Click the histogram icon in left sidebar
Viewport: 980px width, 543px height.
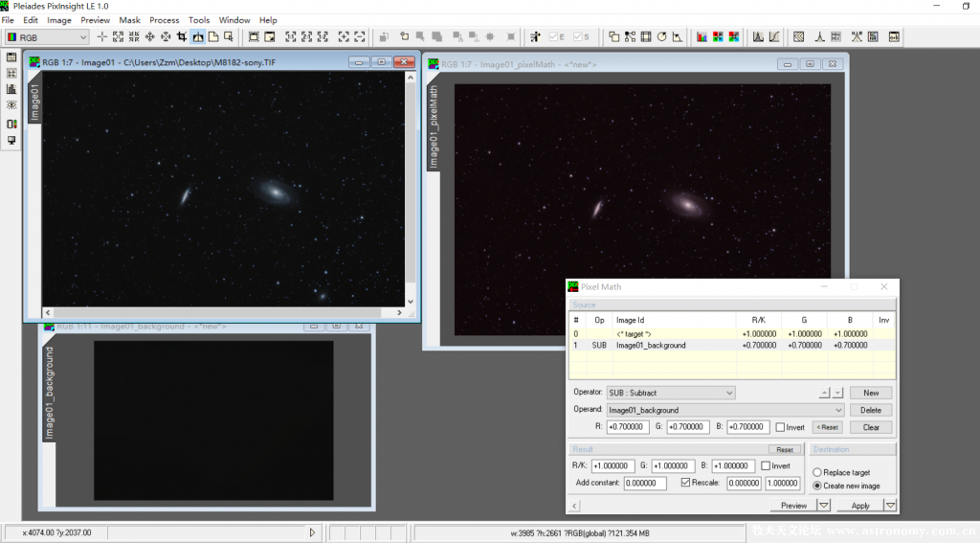point(11,89)
